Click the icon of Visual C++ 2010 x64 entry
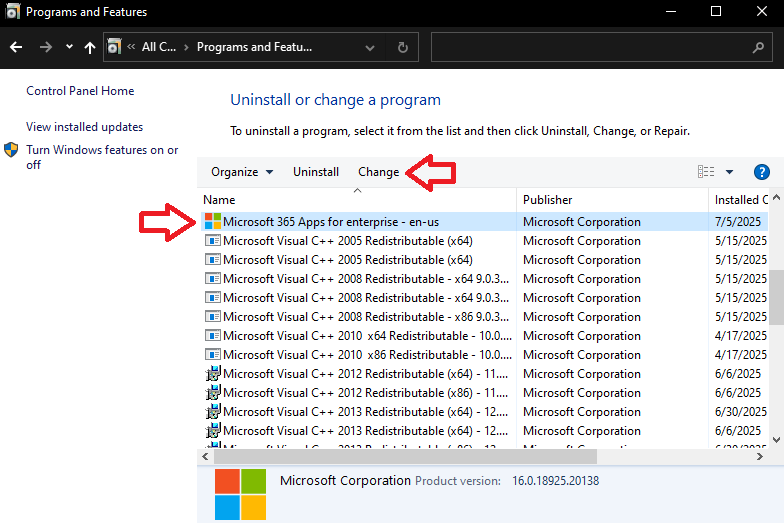The width and height of the screenshot is (784, 523). pos(213,336)
